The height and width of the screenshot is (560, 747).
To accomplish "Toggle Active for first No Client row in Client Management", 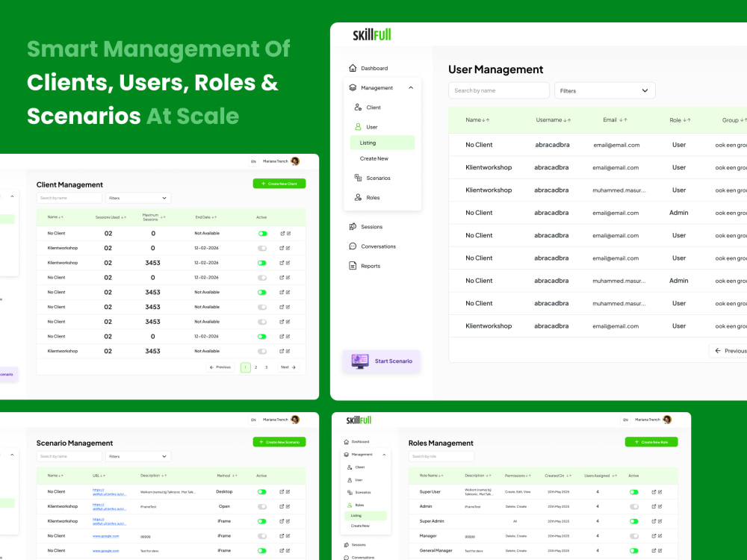I will click(262, 233).
